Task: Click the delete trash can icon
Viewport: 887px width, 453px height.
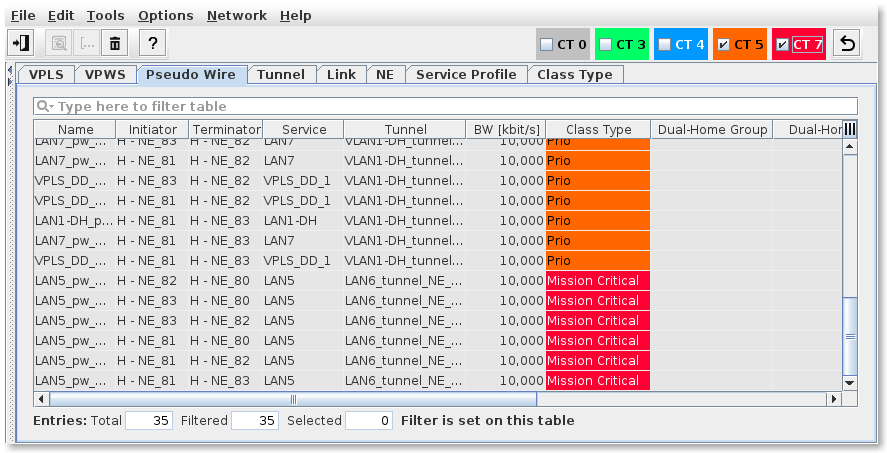Action: [115, 43]
